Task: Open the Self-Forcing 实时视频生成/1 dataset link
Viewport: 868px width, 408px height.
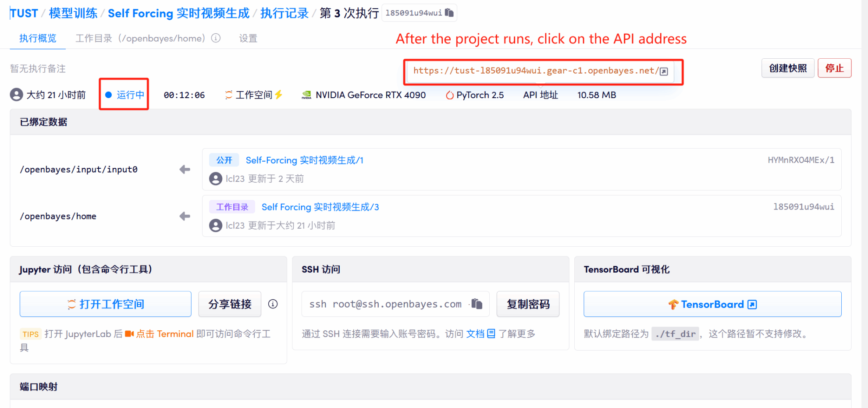Action: 304,160
